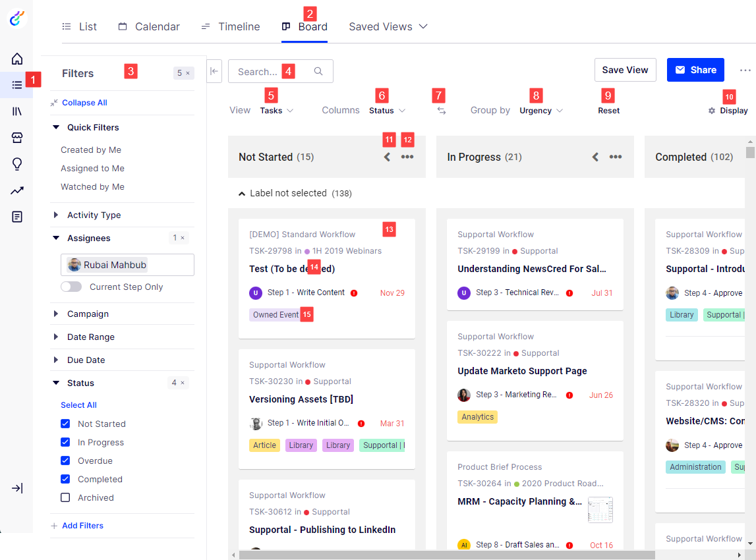
Task: Uncheck the Overdue status checkbox
Action: [x=65, y=461]
